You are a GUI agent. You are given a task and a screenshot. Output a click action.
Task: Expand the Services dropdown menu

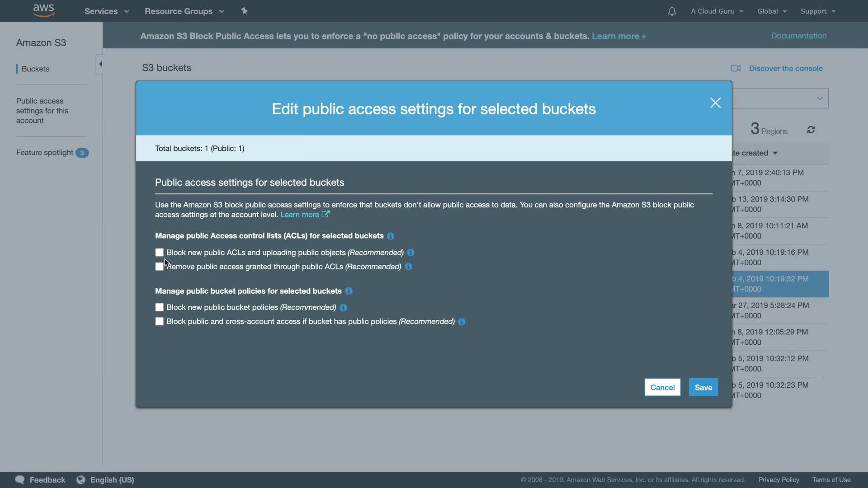pyautogui.click(x=106, y=11)
